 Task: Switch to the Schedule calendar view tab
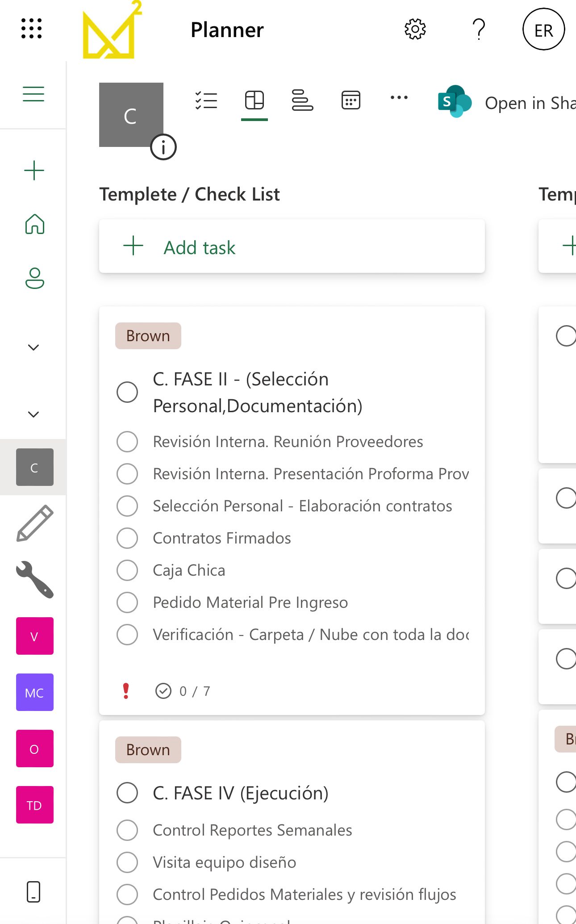pyautogui.click(x=351, y=100)
